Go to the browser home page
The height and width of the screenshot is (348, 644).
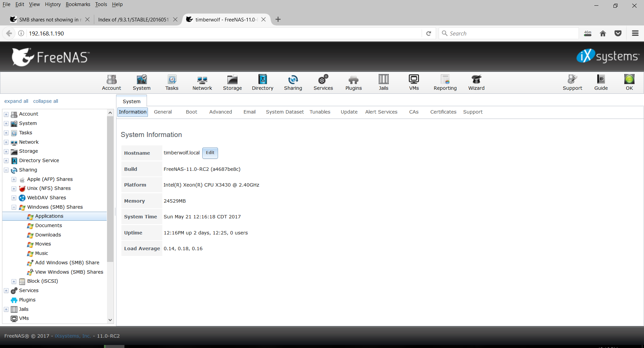(603, 33)
